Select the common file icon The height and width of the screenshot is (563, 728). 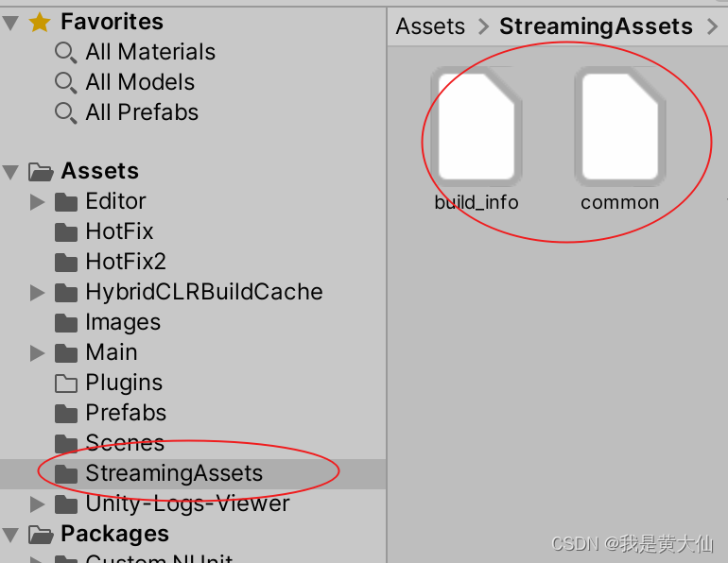point(619,128)
